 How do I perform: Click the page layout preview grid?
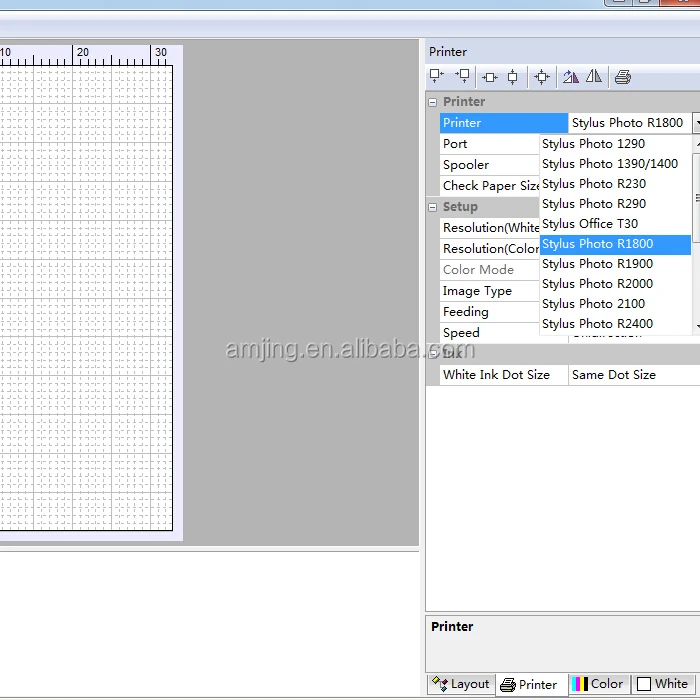(86, 298)
